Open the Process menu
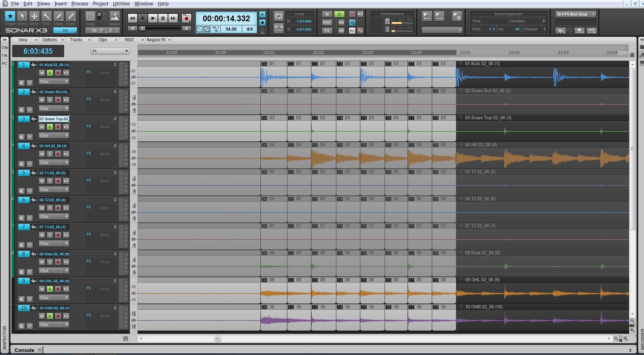The image size is (644, 355). 80,4
